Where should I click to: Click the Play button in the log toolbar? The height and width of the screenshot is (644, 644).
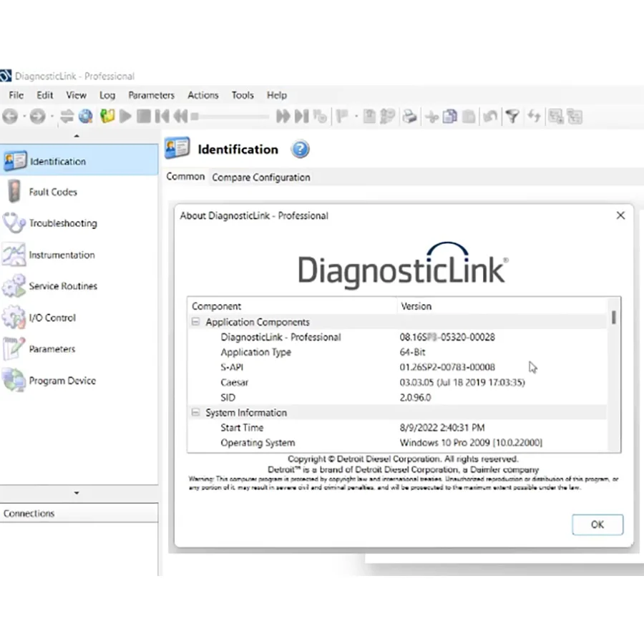[125, 117]
